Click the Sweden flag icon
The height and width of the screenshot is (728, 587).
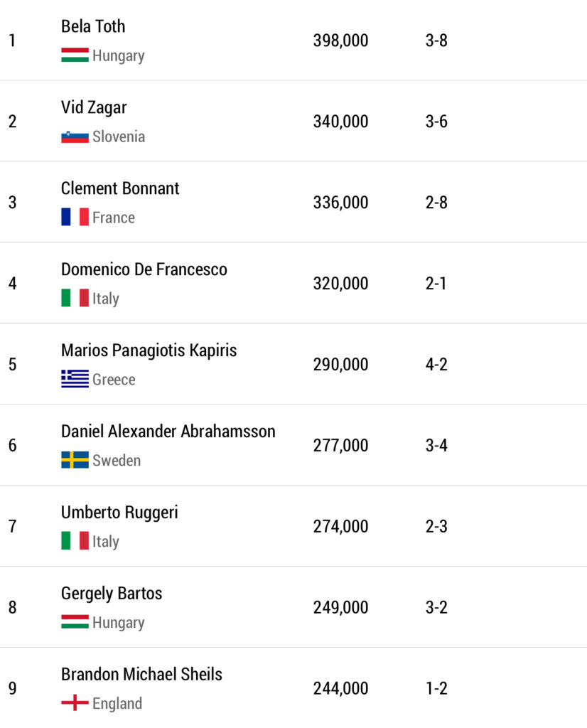pos(75,461)
